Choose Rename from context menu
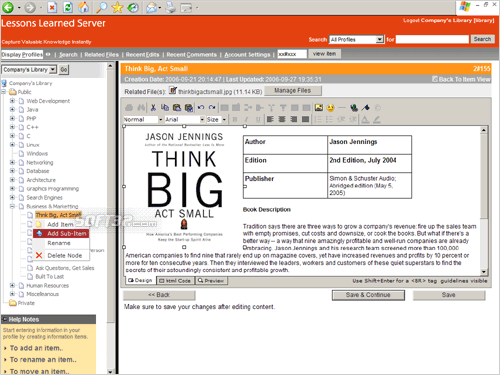This screenshot has width=500, height=375. [61, 243]
